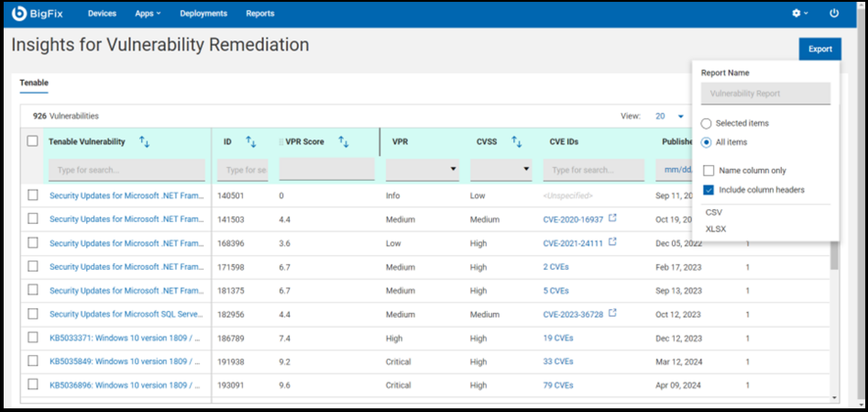Sort by CVSS column arrows
The image size is (868, 412).
tap(516, 142)
